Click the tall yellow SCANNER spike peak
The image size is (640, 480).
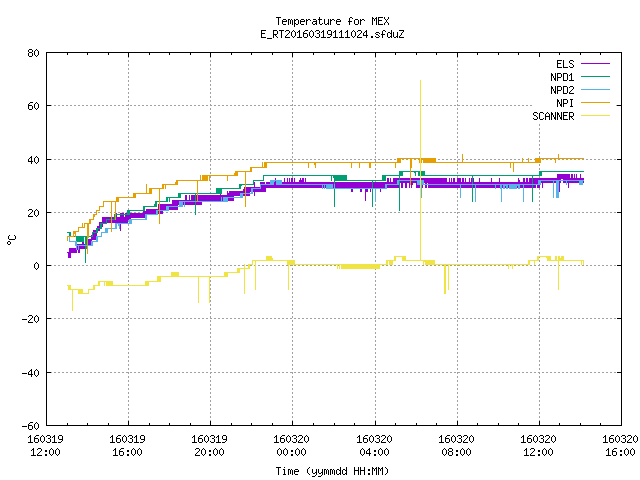(x=420, y=81)
